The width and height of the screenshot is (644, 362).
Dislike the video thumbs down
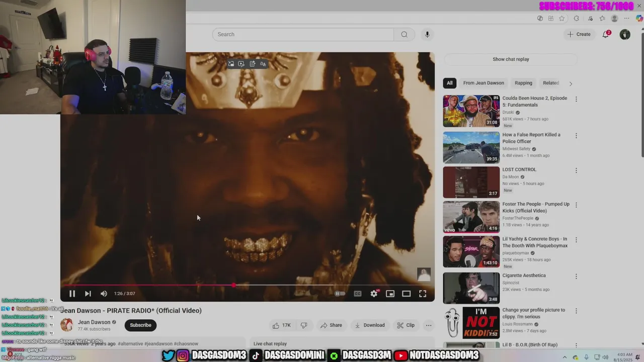click(304, 325)
